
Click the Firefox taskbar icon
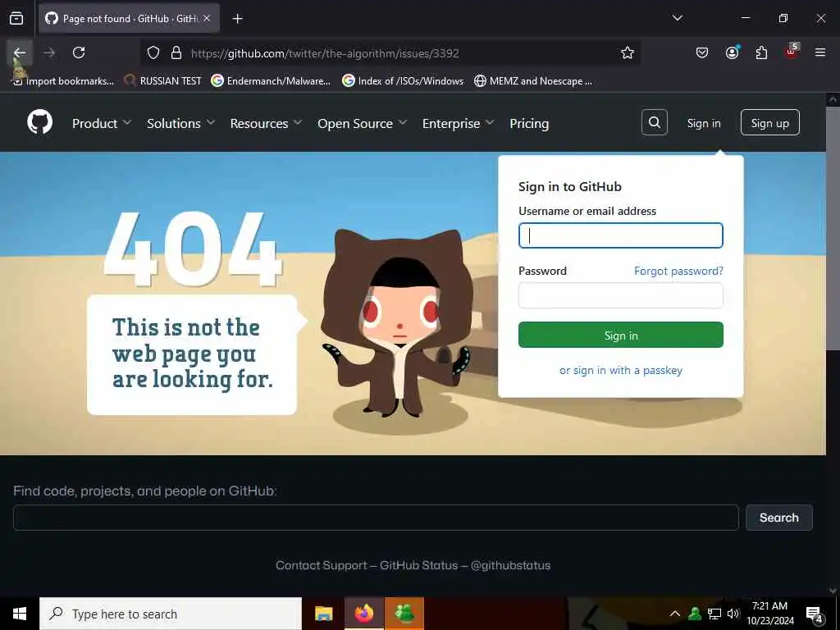click(364, 614)
